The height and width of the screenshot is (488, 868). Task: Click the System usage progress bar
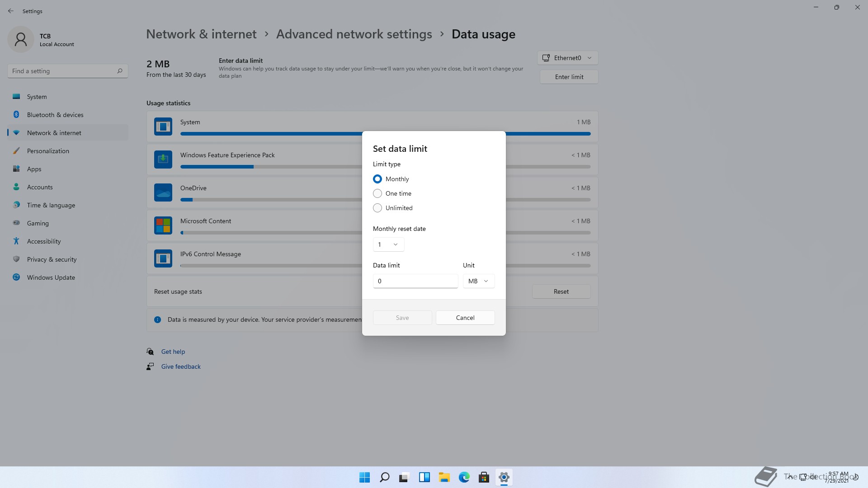[385, 134]
